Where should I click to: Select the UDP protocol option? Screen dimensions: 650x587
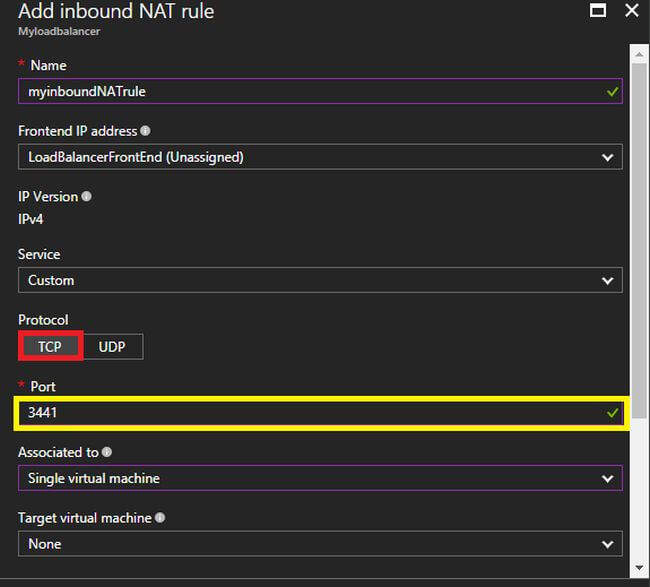tap(112, 346)
